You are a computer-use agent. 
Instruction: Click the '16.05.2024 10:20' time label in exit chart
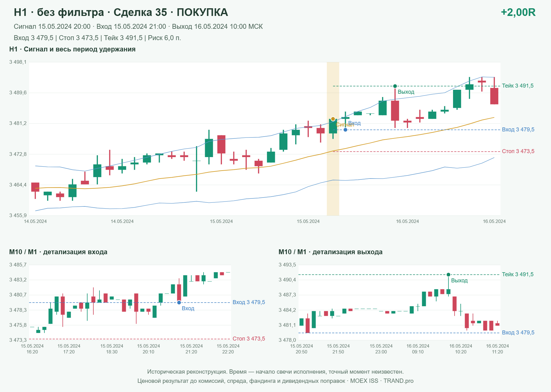tap(461, 349)
